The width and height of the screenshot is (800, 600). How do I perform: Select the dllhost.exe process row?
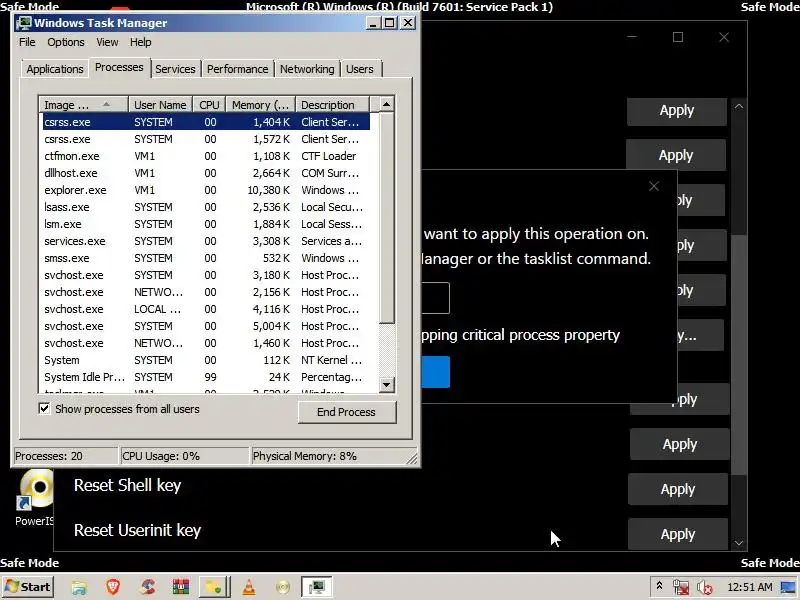click(x=206, y=173)
